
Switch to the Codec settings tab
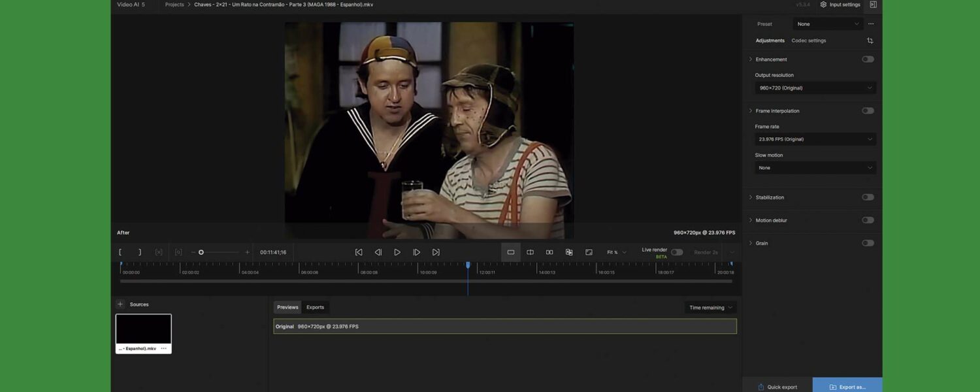(x=809, y=41)
